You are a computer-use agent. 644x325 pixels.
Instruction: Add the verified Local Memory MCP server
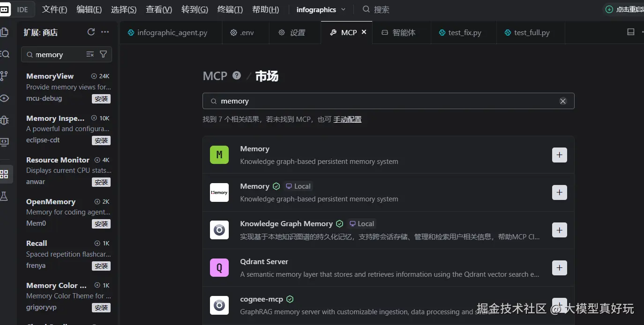pos(560,192)
